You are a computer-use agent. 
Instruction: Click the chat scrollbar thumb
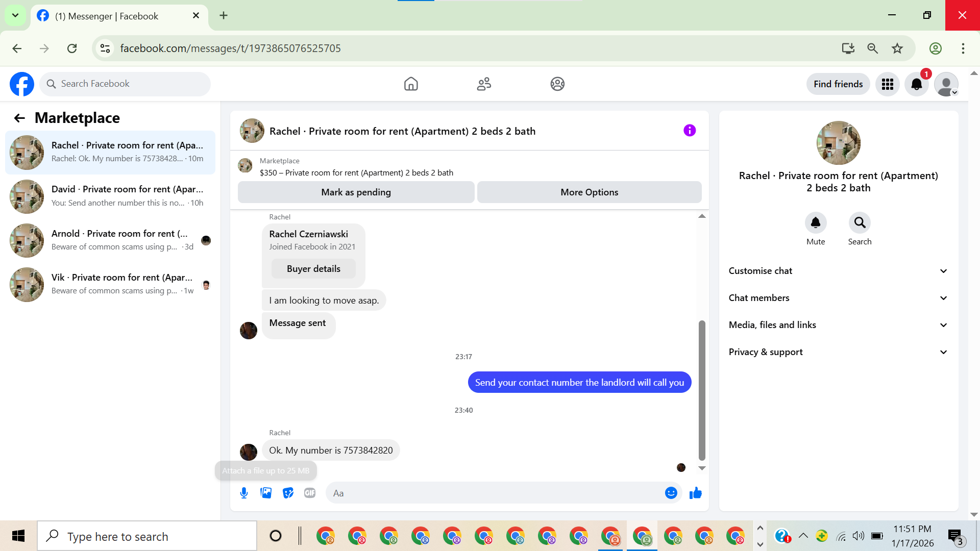coord(702,390)
